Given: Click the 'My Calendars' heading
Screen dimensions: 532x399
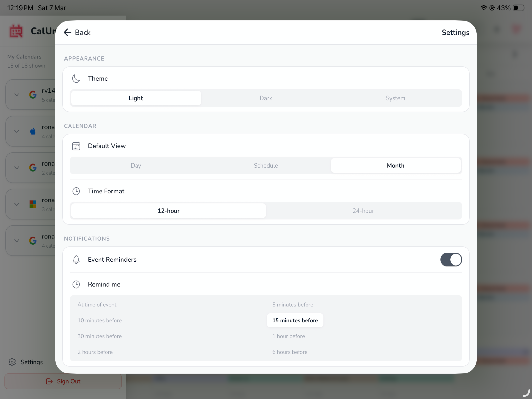Looking at the screenshot, I should click(24, 57).
